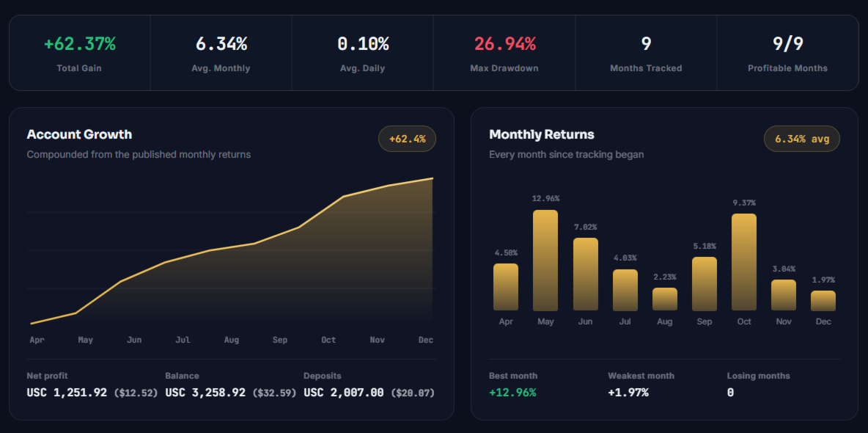
Task: Click the 6.34% Avg. Monthly value
Action: 221,44
